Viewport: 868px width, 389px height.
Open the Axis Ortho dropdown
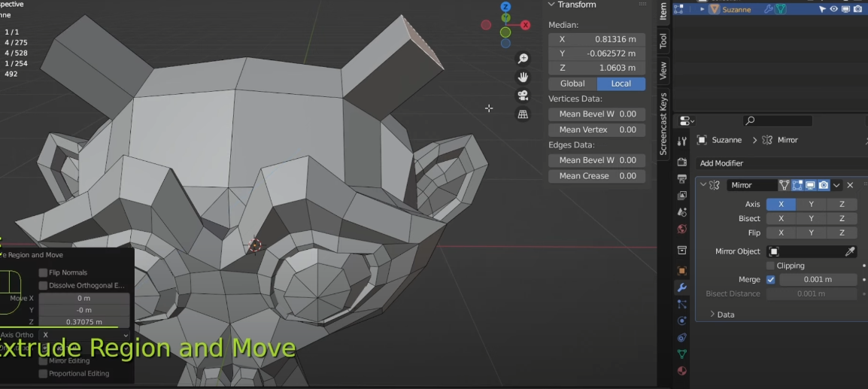(85, 336)
